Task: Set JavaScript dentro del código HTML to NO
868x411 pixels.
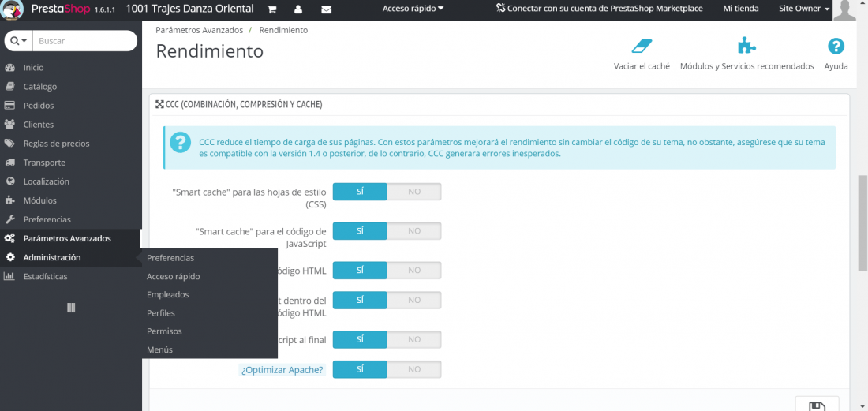Action: [414, 300]
